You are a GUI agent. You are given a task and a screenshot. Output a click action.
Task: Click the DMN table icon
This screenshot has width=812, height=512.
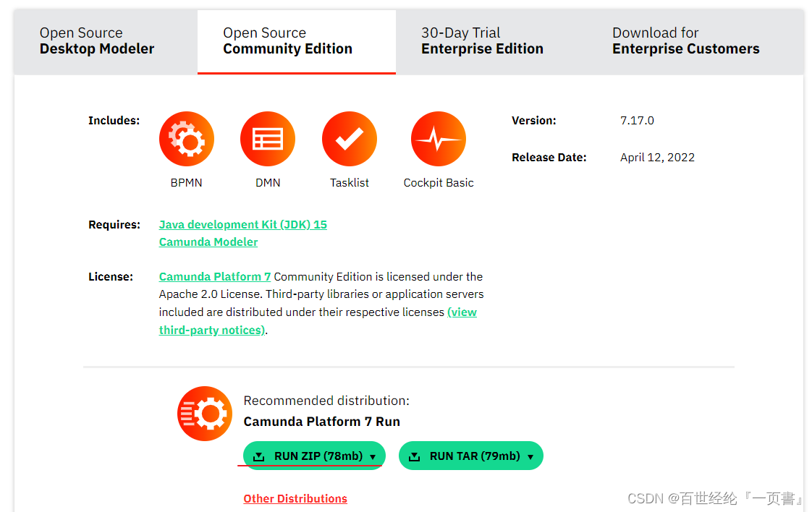coord(268,139)
